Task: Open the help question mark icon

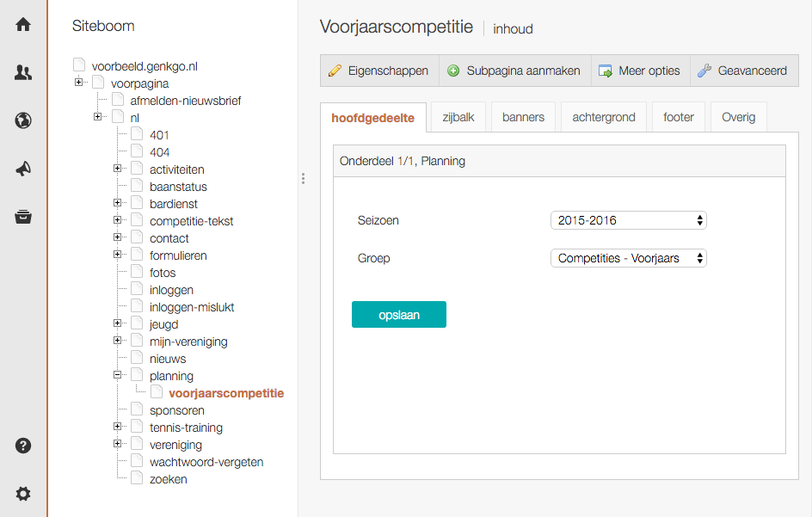Action: 23,446
